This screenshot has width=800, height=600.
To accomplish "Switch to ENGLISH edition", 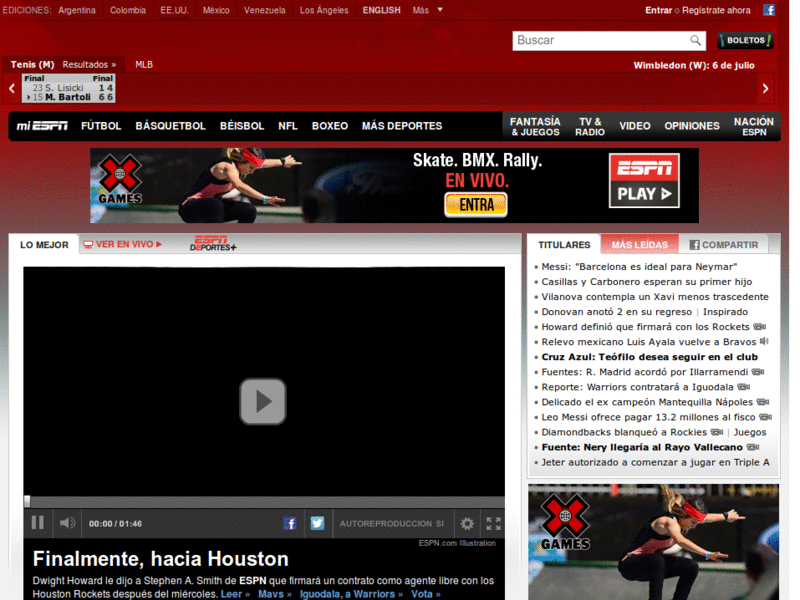I will [x=381, y=10].
